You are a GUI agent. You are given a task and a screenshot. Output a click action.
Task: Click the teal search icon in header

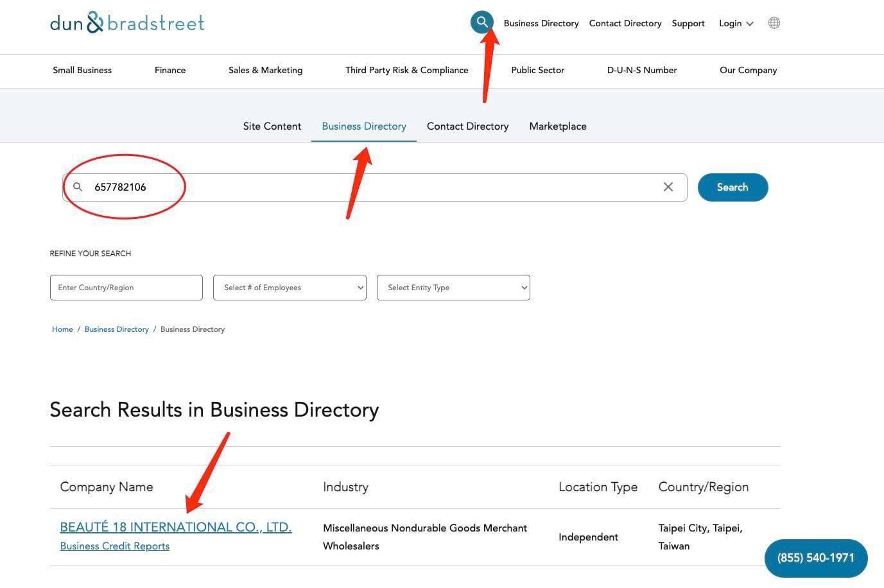[481, 22]
